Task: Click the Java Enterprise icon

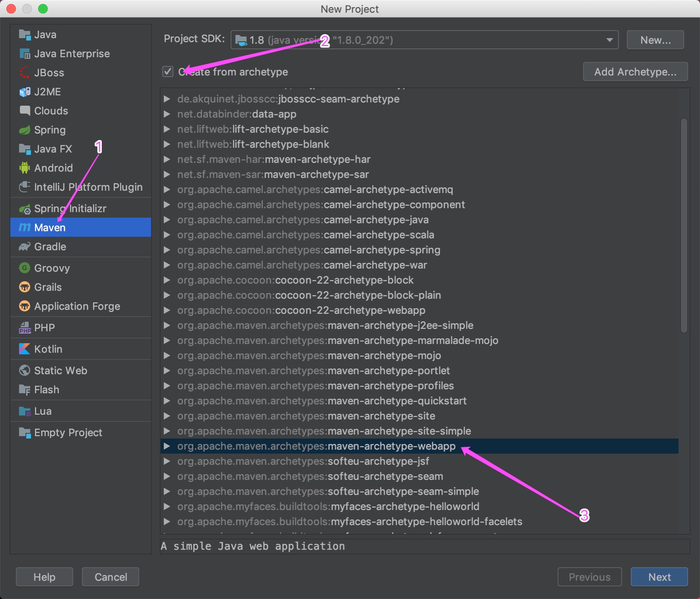Action: click(25, 54)
